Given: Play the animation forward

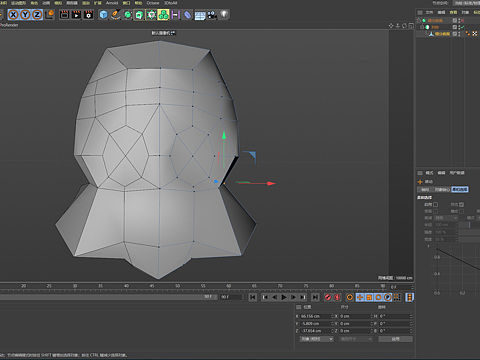Looking at the screenshot, I should click(x=284, y=297).
